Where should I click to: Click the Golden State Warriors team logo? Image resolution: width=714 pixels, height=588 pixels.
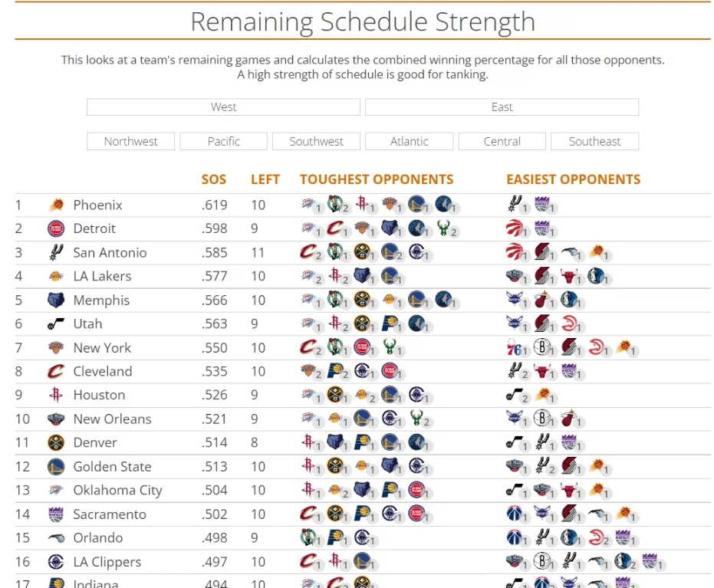(56, 467)
